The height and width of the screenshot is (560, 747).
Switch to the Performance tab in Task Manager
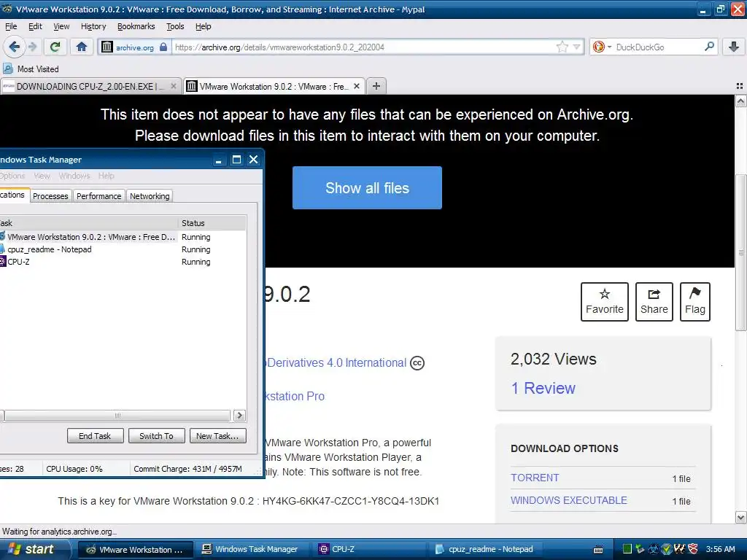tap(98, 195)
